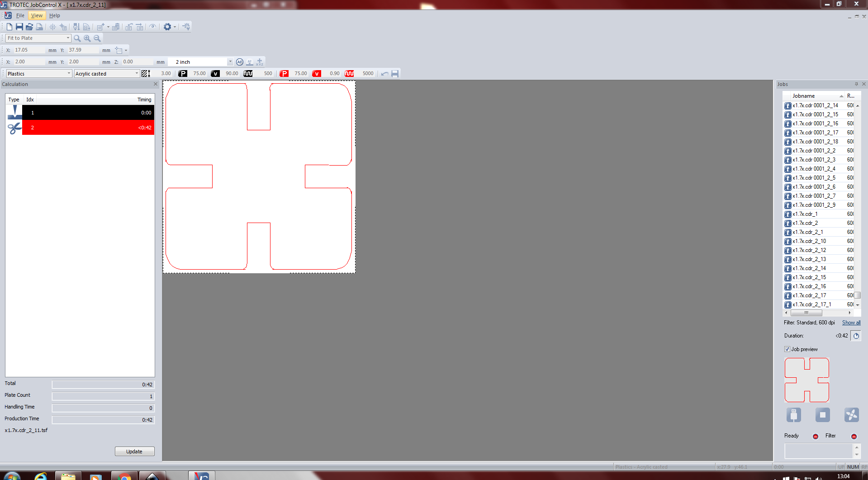Click the Chrome icon in taskbar
868x480 pixels.
pos(124,476)
